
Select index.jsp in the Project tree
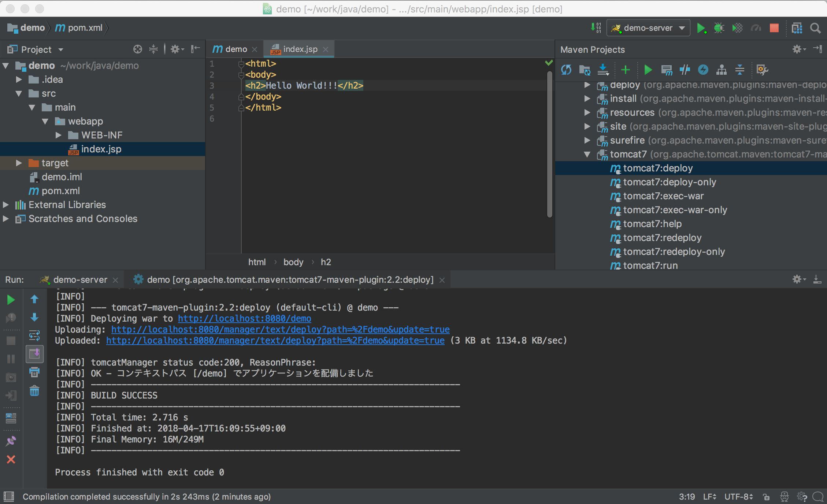point(101,149)
